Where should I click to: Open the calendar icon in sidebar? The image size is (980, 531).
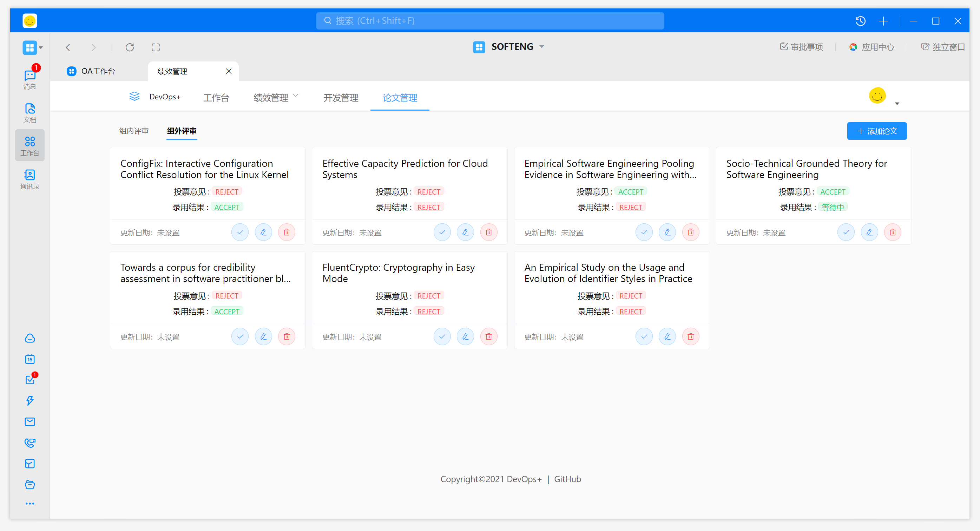pos(30,359)
